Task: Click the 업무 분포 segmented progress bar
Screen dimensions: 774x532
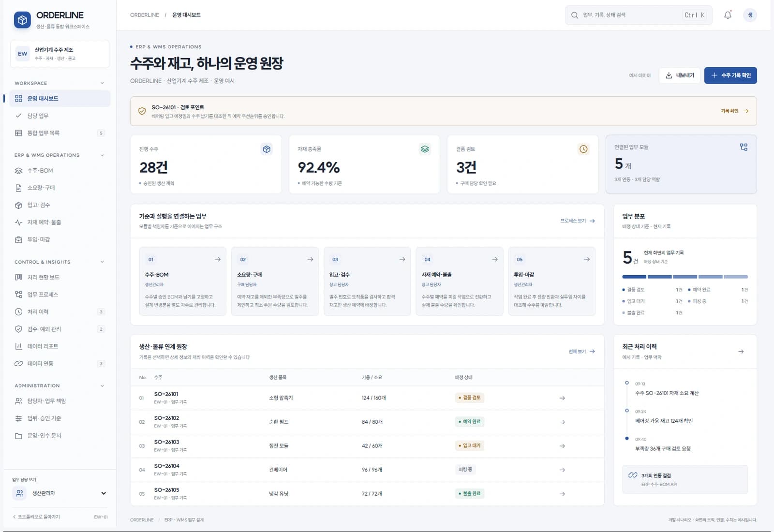Action: coord(685,277)
